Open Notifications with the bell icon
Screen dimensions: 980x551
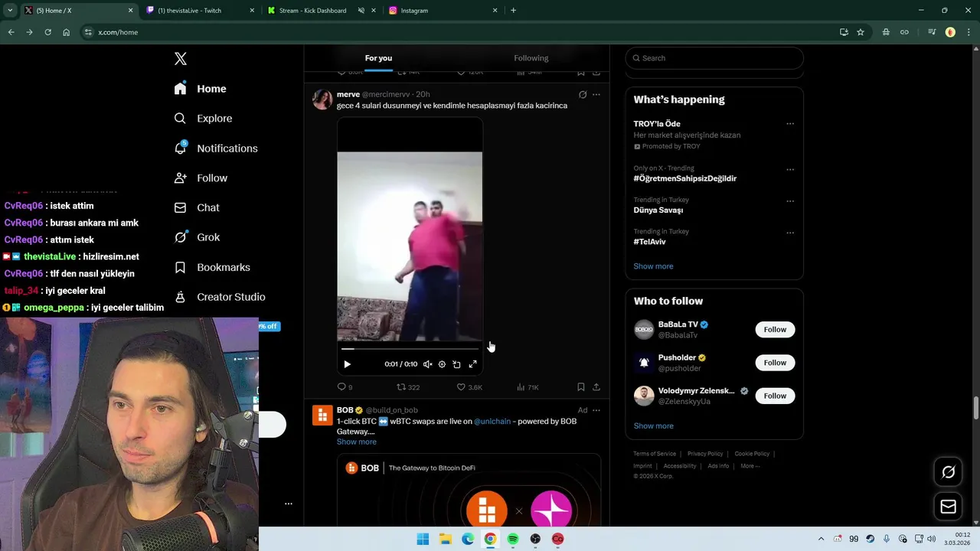pos(215,148)
